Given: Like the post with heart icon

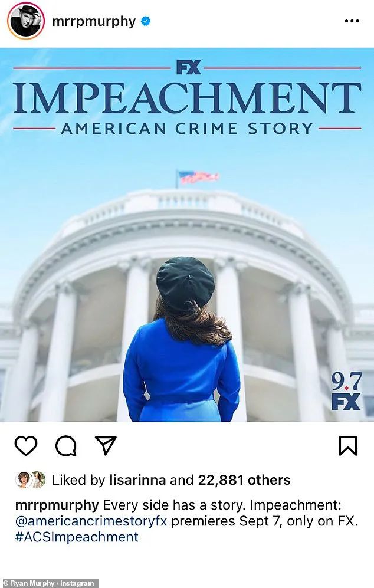Looking at the screenshot, I should (x=26, y=445).
